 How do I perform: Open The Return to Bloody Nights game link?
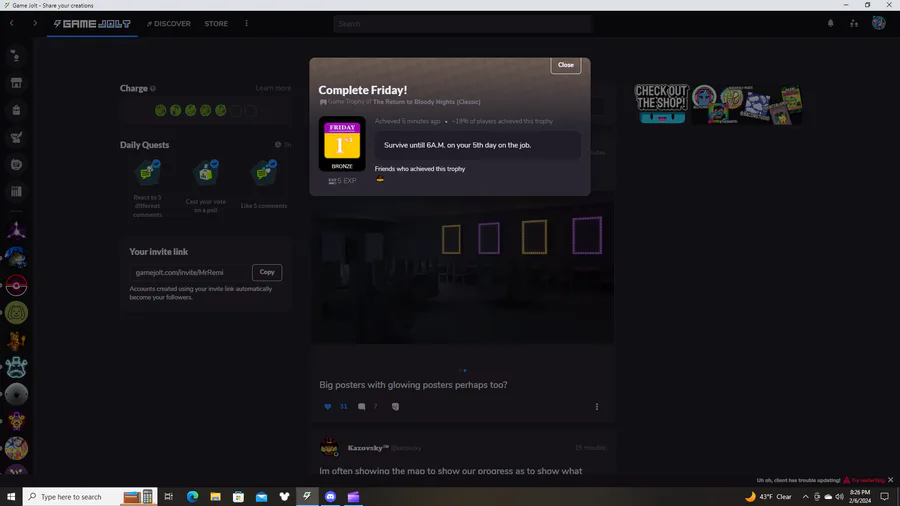(x=426, y=102)
